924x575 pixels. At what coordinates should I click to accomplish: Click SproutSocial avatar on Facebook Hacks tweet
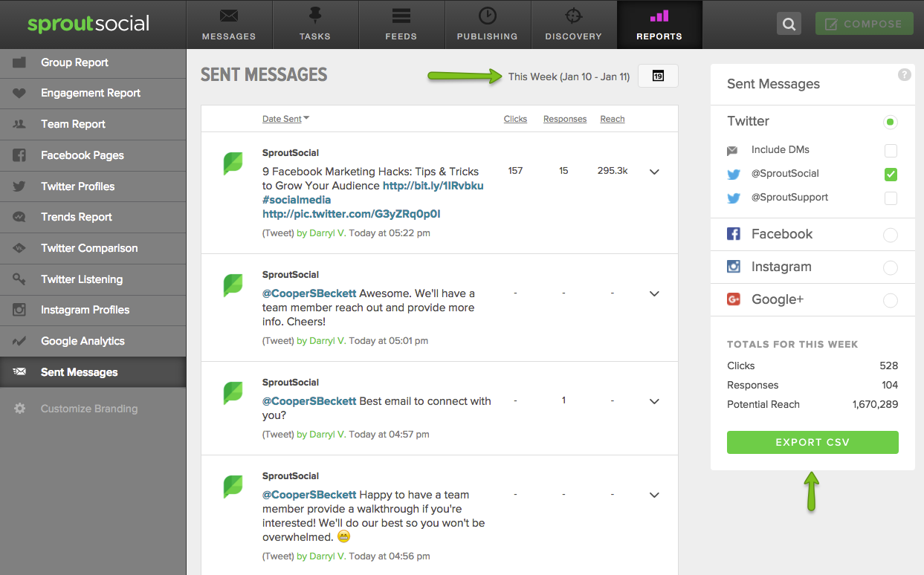(x=233, y=163)
